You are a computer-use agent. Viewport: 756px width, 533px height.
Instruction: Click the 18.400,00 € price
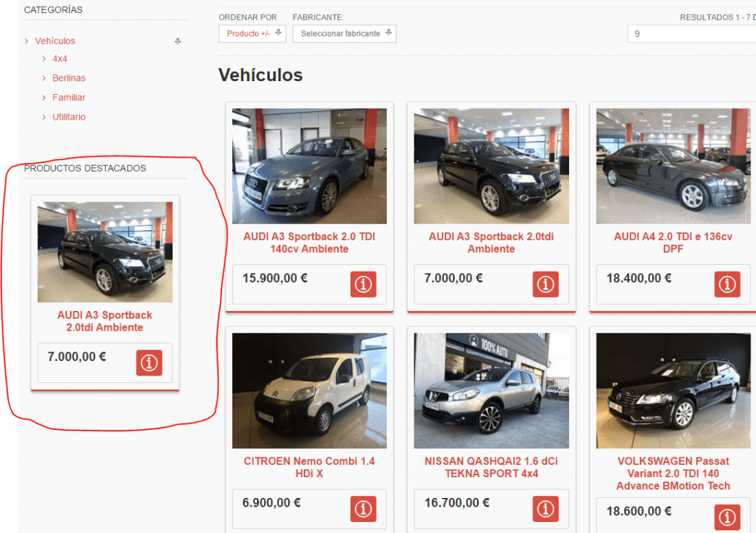[x=639, y=279]
